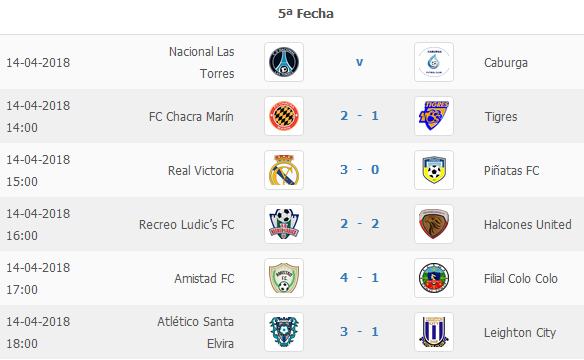Viewport: 584px width, 360px height.
Task: Open the Halcones United team name
Action: (x=527, y=224)
